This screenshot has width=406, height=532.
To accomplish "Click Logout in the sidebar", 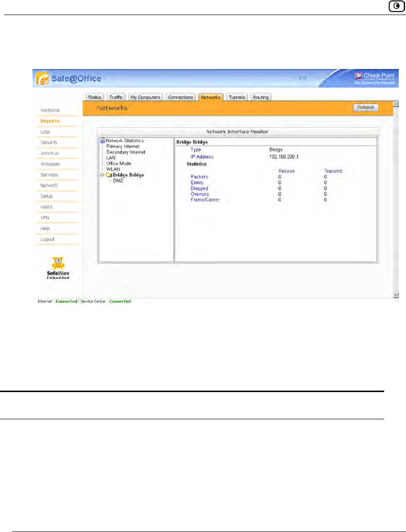I will tap(48, 239).
